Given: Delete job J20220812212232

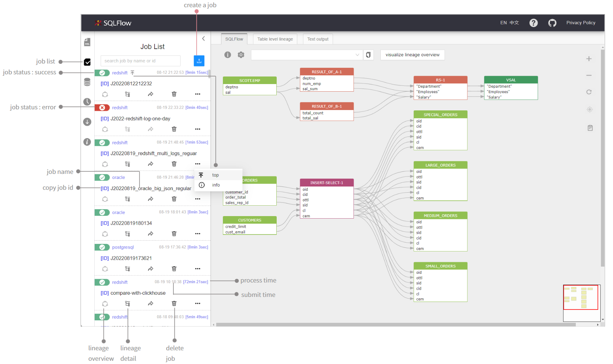Looking at the screenshot, I should pyautogui.click(x=174, y=94).
